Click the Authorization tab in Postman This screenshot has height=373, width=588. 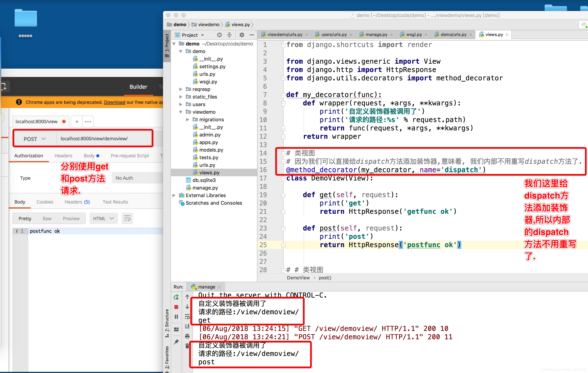(x=28, y=155)
